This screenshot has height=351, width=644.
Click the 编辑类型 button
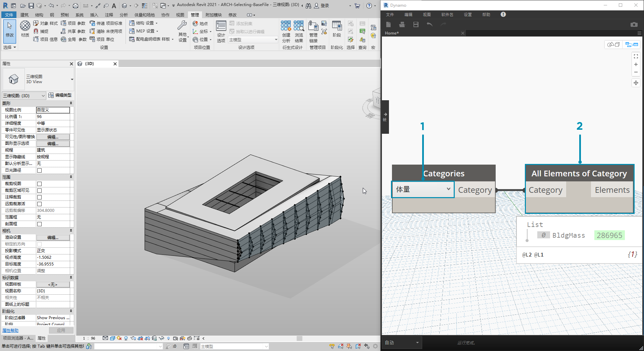[60, 95]
